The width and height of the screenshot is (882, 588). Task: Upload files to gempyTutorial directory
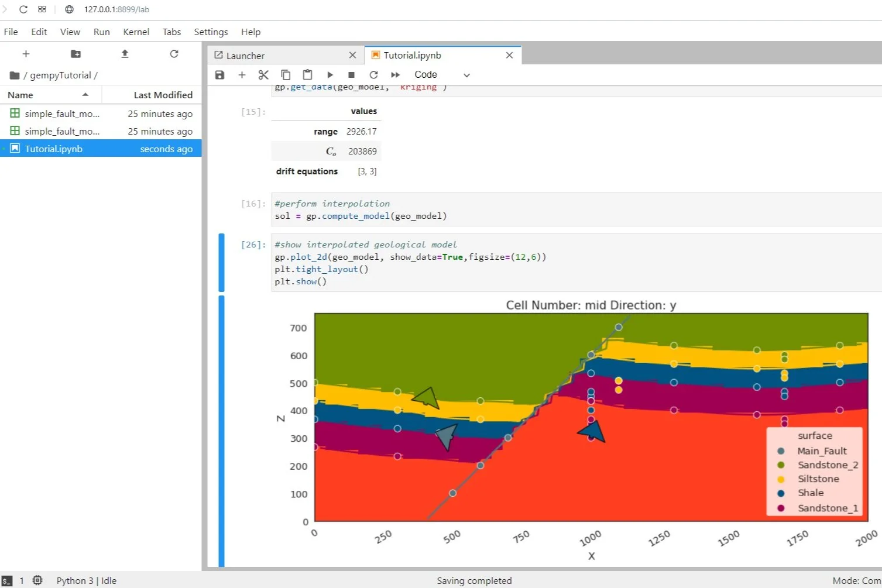124,53
